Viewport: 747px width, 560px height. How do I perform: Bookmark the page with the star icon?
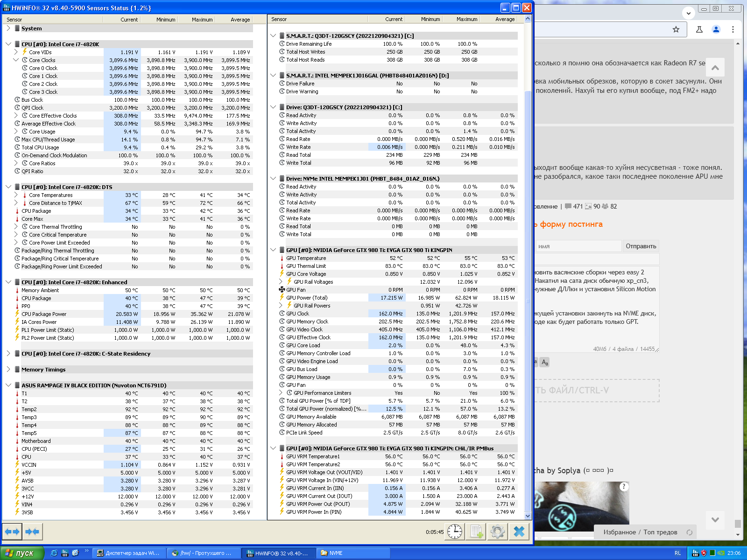(x=676, y=29)
